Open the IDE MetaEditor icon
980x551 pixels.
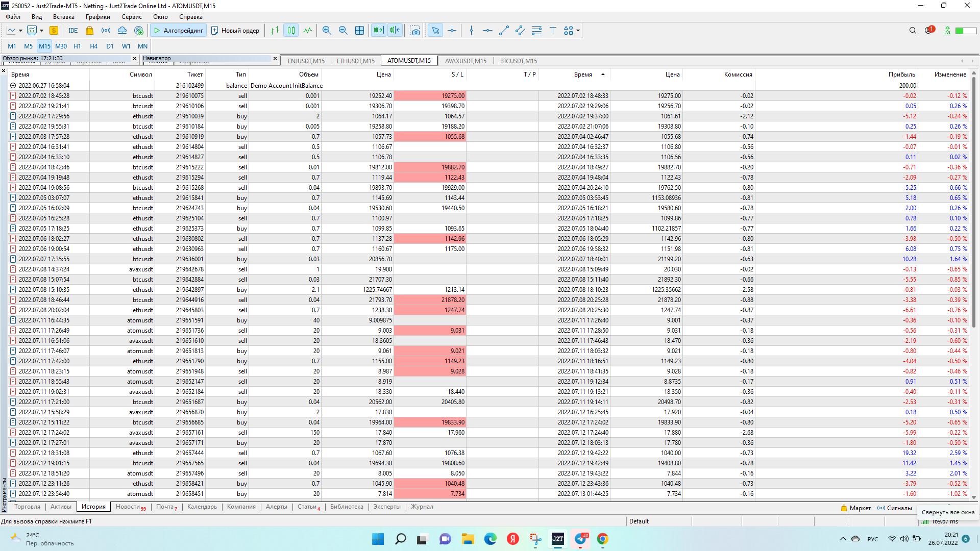tap(73, 31)
